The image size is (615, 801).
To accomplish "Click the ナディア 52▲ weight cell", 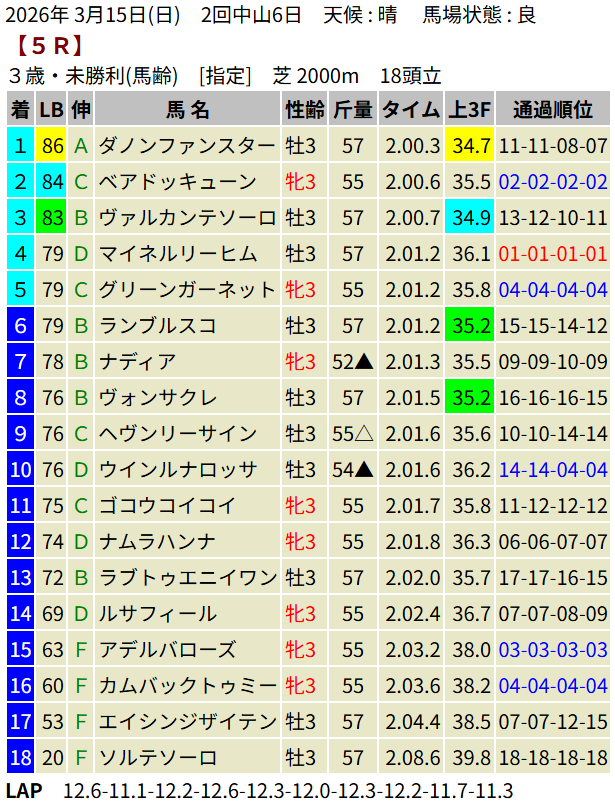I will coord(353,362).
